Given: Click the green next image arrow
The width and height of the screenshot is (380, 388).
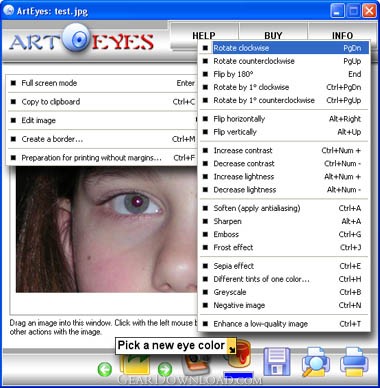Looking at the screenshot, I should (x=165, y=369).
